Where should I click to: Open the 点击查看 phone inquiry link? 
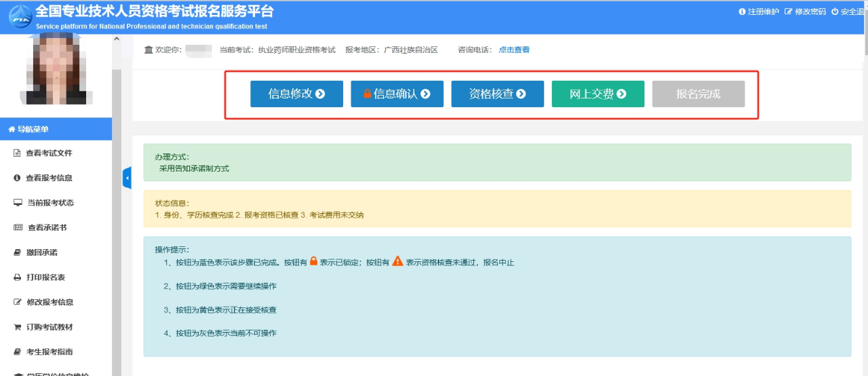click(x=514, y=50)
